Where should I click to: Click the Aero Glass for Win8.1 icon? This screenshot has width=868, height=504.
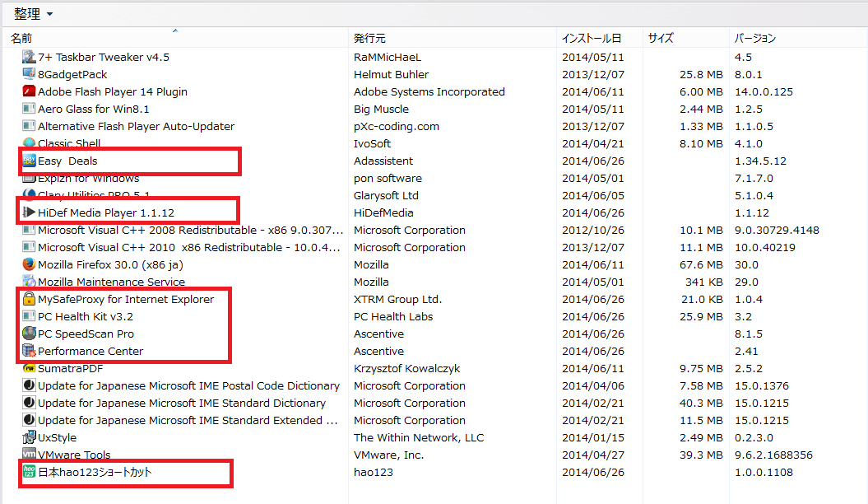(29, 109)
